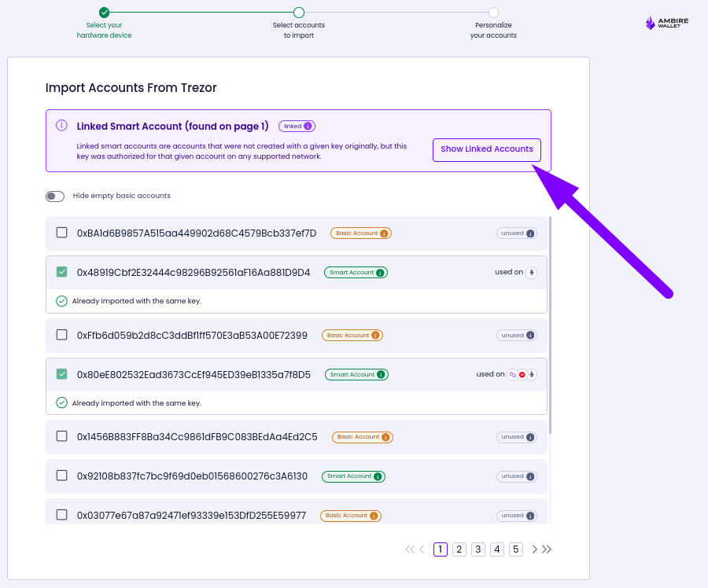The height and width of the screenshot is (588, 708).
Task: Click unused info icon for 0x92108b83 row
Action: [x=530, y=476]
